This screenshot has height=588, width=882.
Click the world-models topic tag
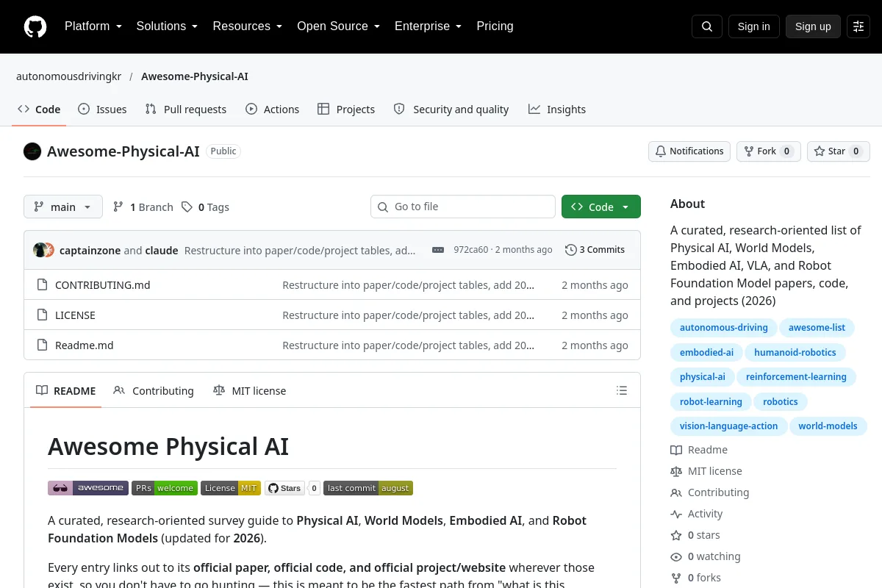(828, 426)
